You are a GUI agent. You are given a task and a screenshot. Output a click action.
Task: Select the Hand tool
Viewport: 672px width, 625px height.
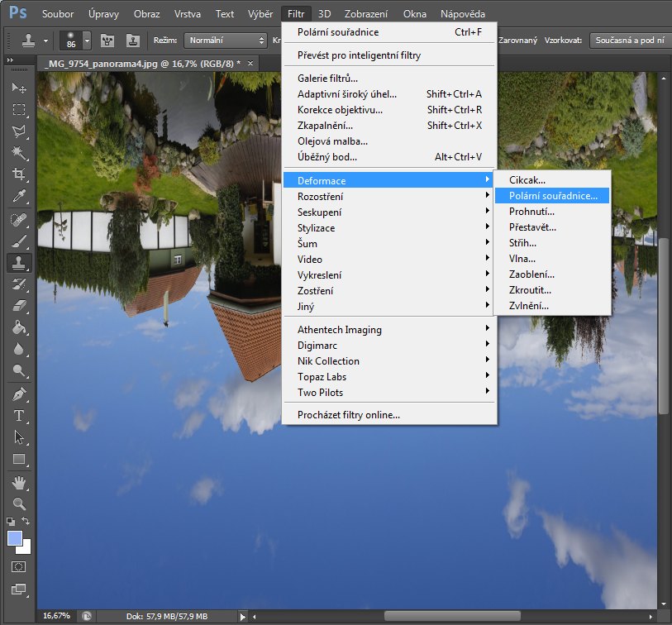pos(18,482)
